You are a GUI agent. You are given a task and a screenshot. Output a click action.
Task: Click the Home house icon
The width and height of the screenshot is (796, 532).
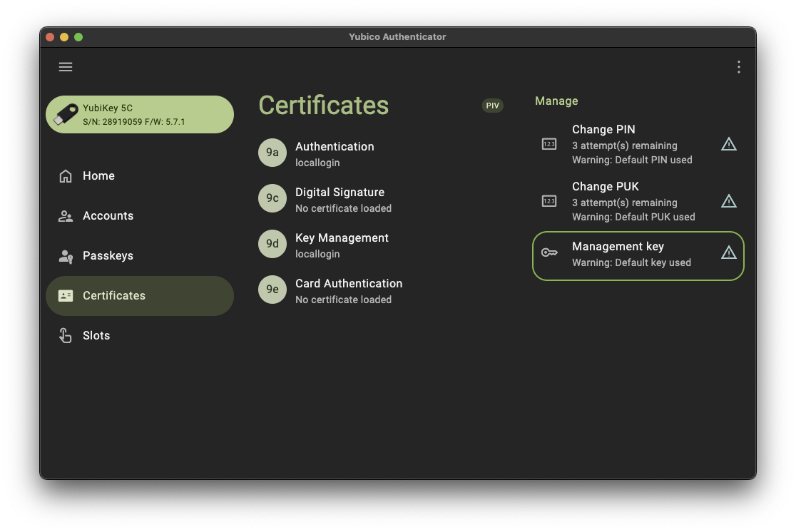[x=66, y=176]
